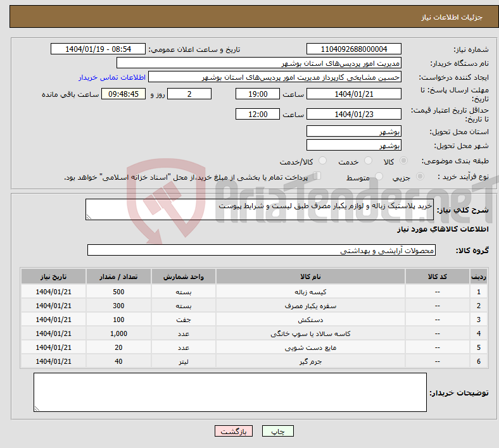Click the تعداد / مقدار column header

[118, 277]
